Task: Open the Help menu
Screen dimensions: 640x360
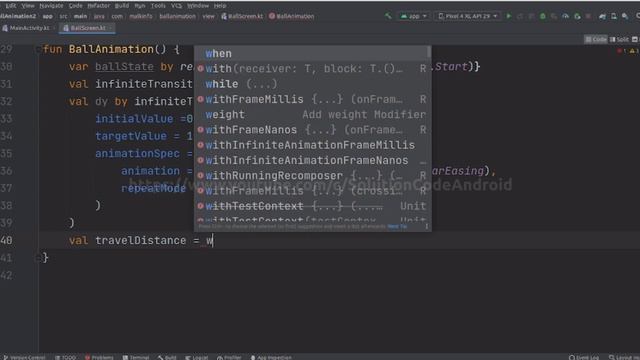Action: click(220, 6)
